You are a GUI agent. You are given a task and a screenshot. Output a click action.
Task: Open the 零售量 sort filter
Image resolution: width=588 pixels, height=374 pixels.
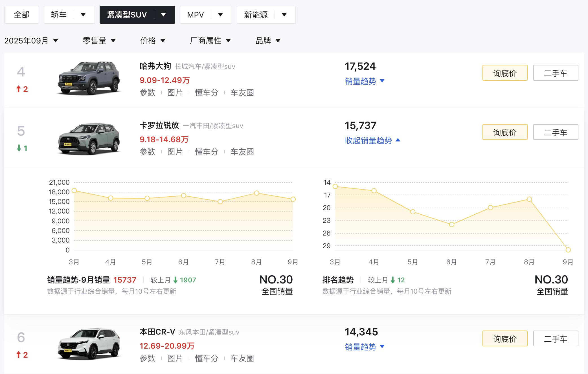coord(99,41)
